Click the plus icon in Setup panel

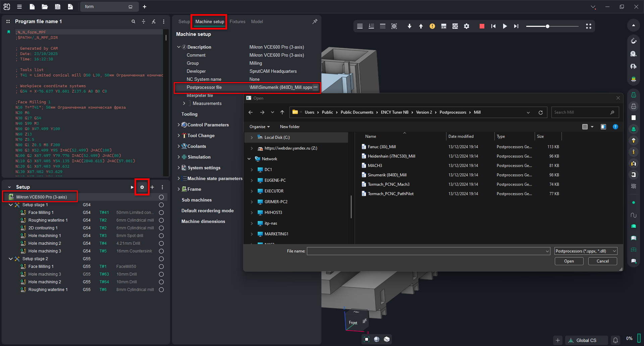point(152,187)
